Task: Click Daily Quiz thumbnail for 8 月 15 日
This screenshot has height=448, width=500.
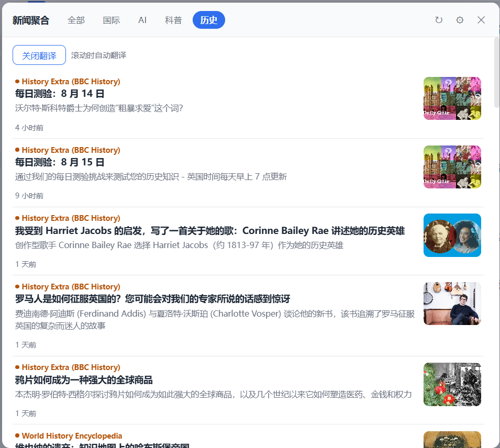Action: click(452, 167)
